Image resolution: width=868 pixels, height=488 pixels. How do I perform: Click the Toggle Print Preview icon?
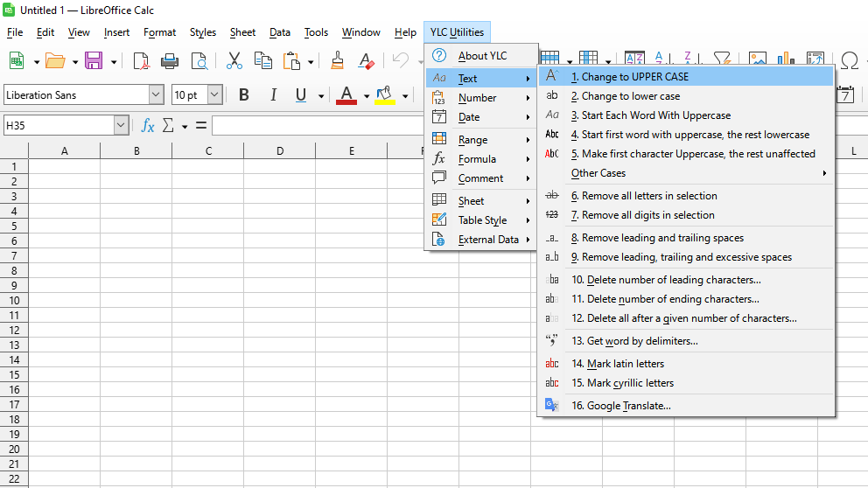coord(199,60)
